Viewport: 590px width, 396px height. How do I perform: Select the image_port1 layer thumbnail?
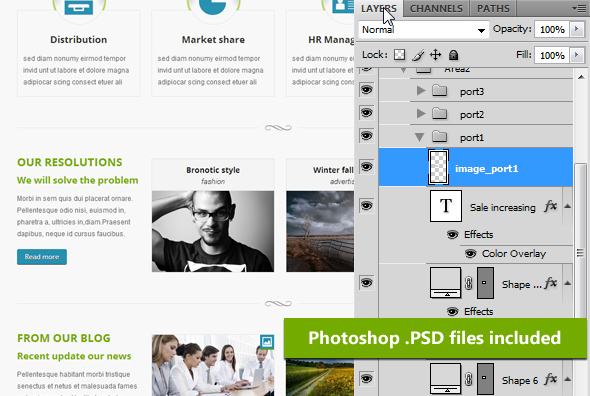[438, 167]
